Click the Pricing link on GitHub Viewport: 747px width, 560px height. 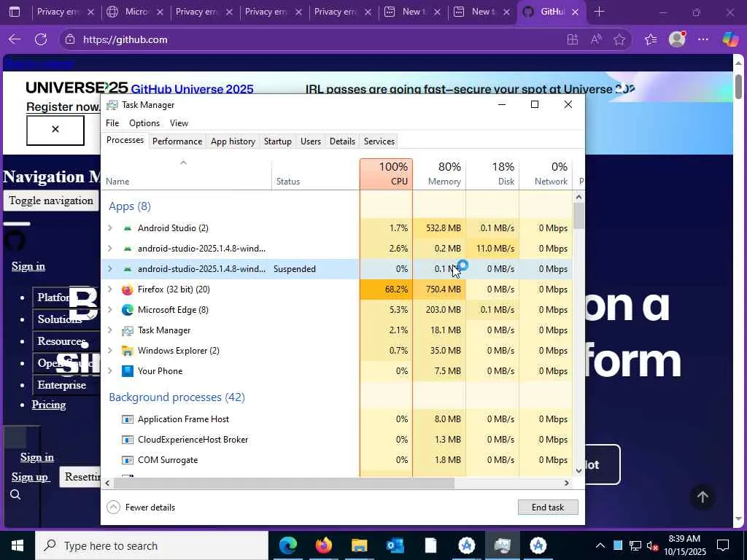(x=49, y=405)
